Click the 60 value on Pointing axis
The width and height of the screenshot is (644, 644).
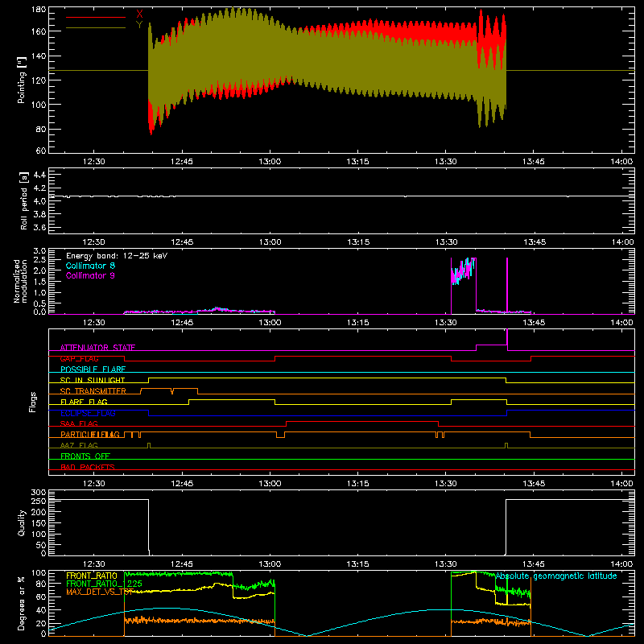41,151
